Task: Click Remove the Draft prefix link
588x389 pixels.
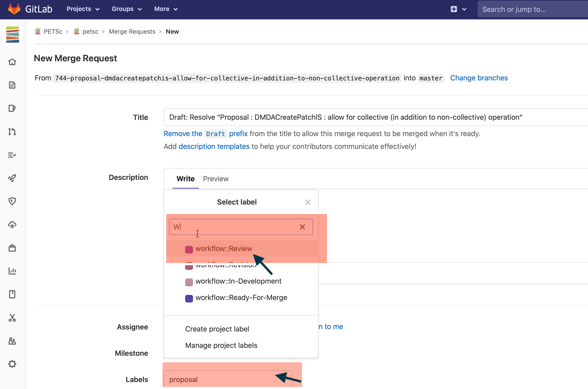Action: coord(206,134)
